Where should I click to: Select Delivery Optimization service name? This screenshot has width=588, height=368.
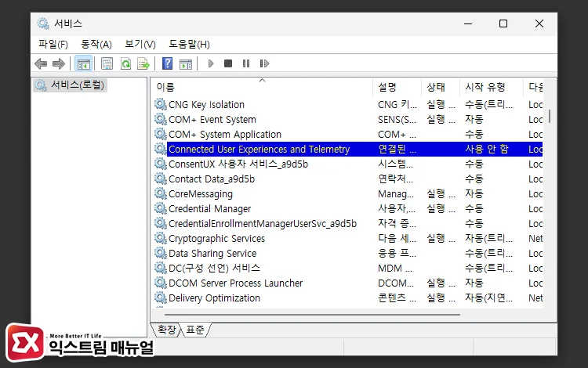click(x=214, y=298)
